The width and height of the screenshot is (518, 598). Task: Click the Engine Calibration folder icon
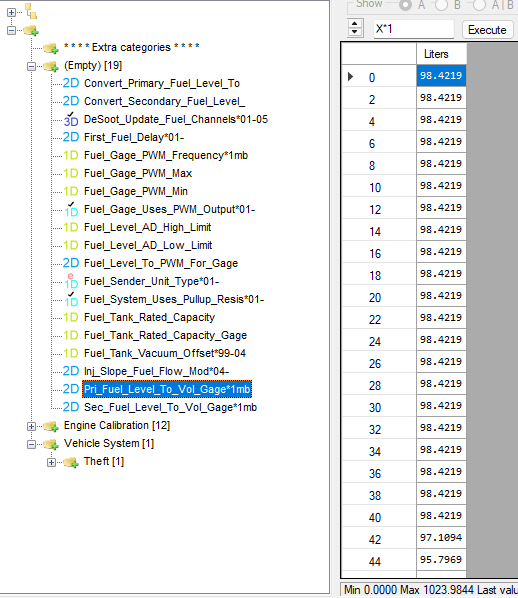(x=51, y=426)
